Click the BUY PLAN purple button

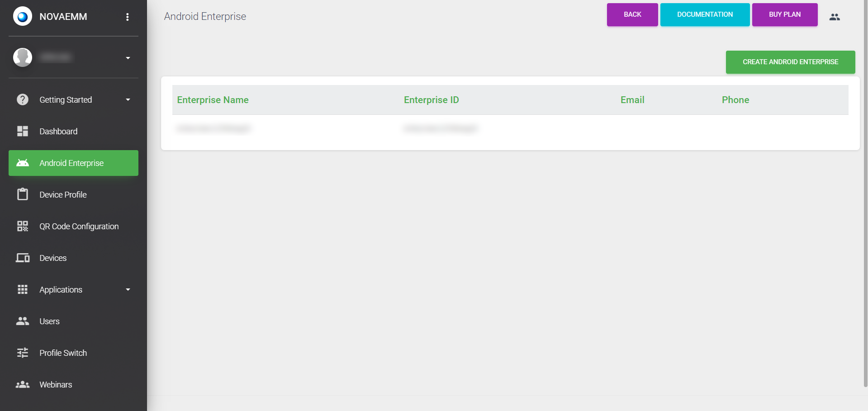(x=784, y=14)
